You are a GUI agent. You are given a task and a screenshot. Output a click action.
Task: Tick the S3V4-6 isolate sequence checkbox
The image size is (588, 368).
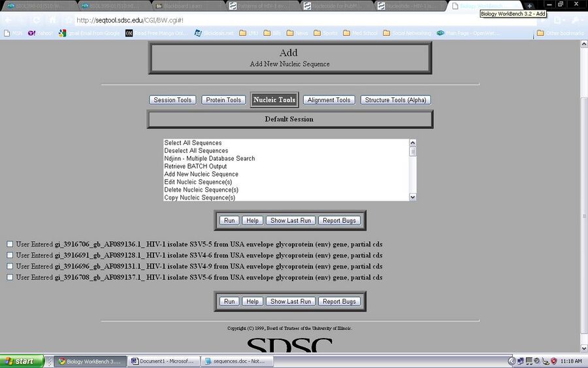point(10,256)
